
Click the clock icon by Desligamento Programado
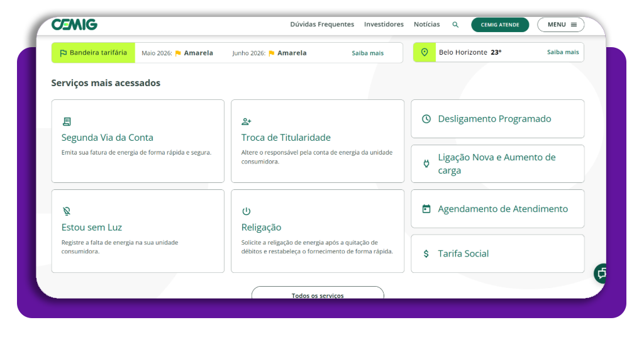[x=426, y=119]
